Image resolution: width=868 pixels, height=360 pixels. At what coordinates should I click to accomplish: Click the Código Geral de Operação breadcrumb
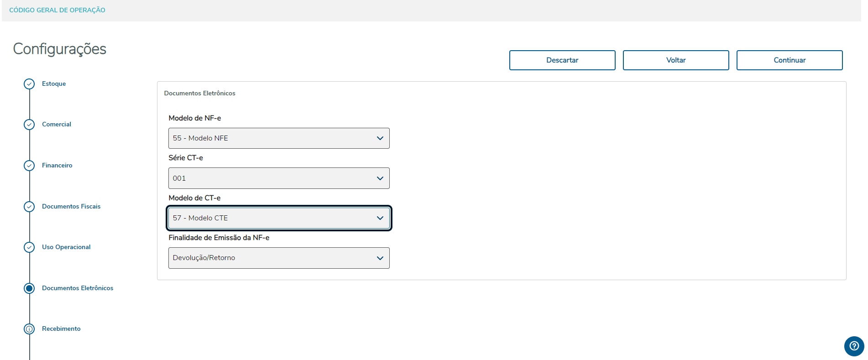57,10
